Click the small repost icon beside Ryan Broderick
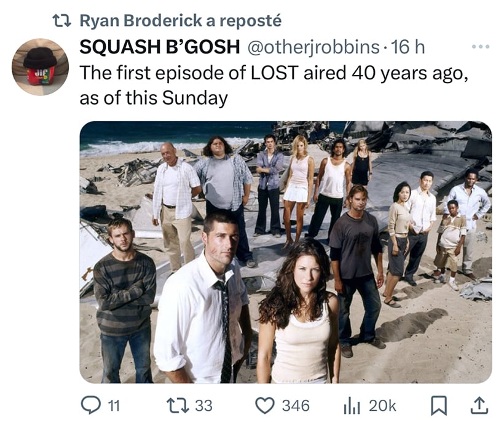This screenshot has height=433, width=504. coord(61,21)
